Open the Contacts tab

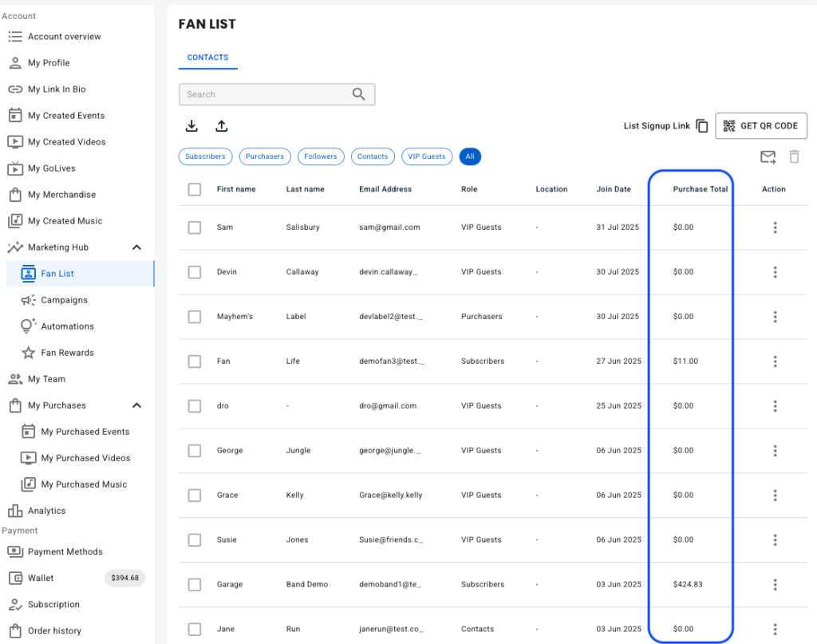point(207,57)
